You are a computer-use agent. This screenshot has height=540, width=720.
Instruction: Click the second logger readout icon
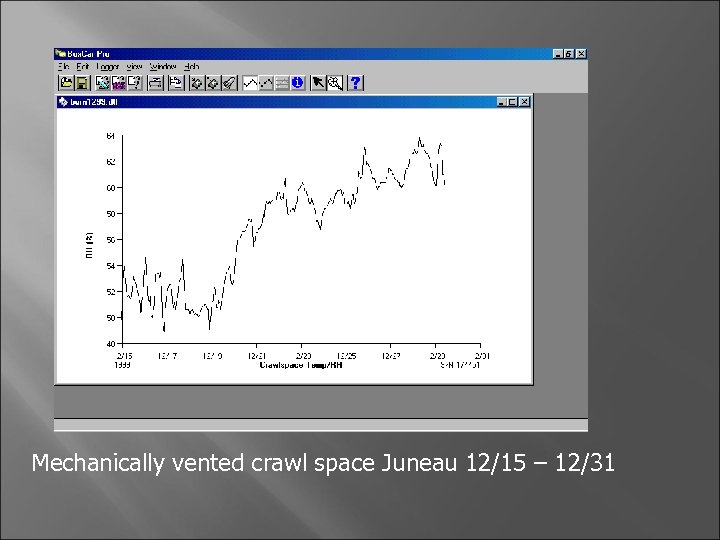click(213, 83)
